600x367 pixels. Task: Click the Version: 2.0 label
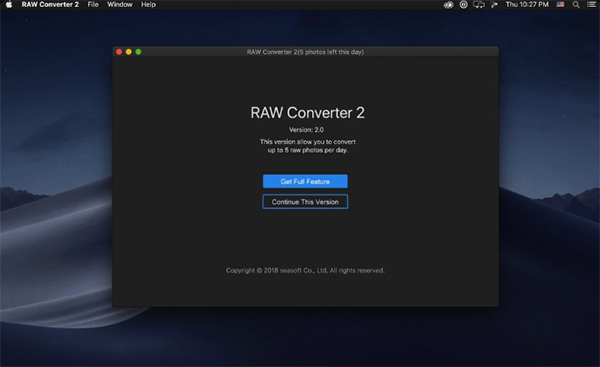coord(306,130)
